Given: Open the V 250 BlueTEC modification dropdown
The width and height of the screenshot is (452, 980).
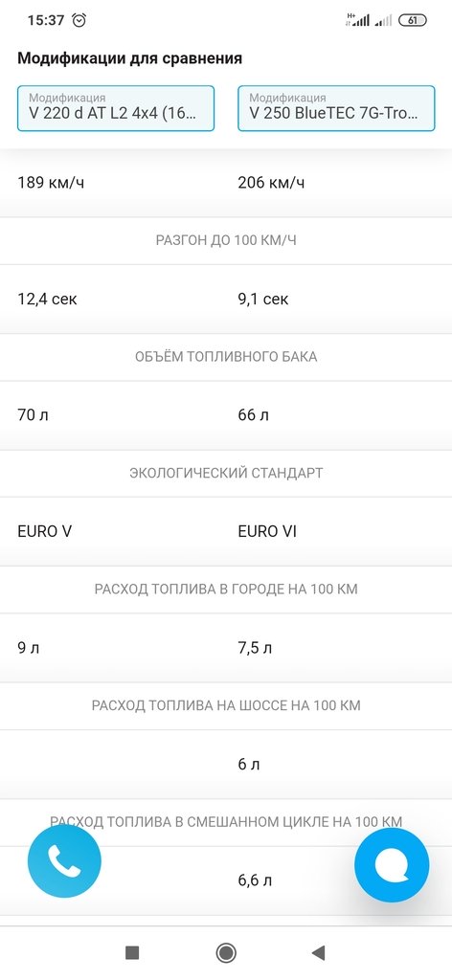Looking at the screenshot, I should pyautogui.click(x=336, y=108).
